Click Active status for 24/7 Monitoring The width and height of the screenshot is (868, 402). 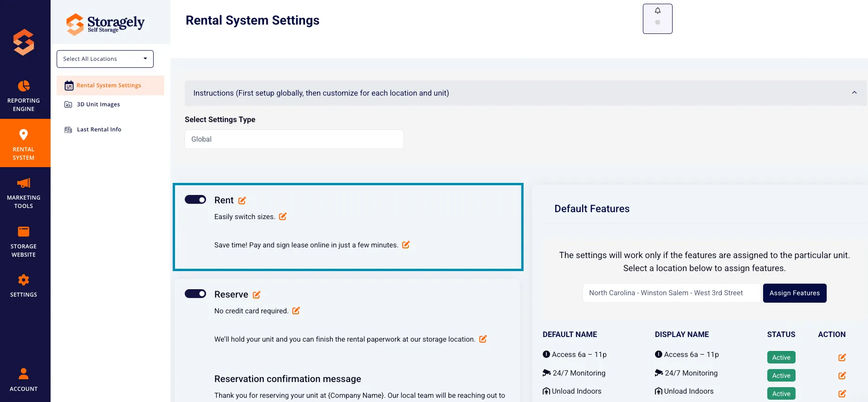click(781, 376)
